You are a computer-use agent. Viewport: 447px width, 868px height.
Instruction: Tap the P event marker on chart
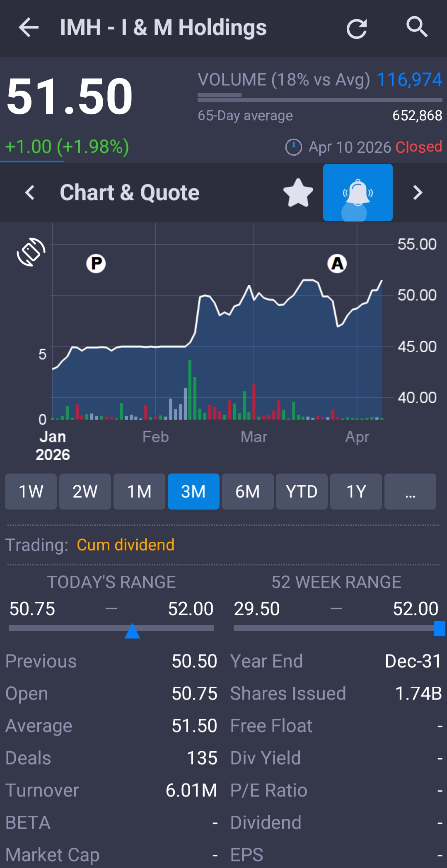(x=96, y=263)
